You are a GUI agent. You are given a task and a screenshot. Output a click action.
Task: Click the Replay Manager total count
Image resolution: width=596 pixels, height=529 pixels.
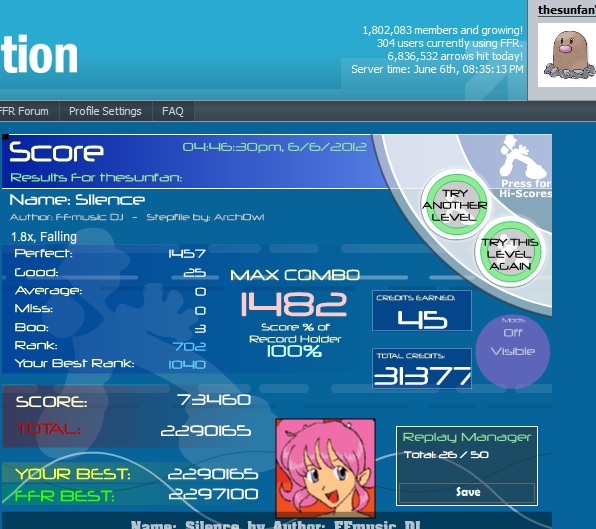(446, 455)
